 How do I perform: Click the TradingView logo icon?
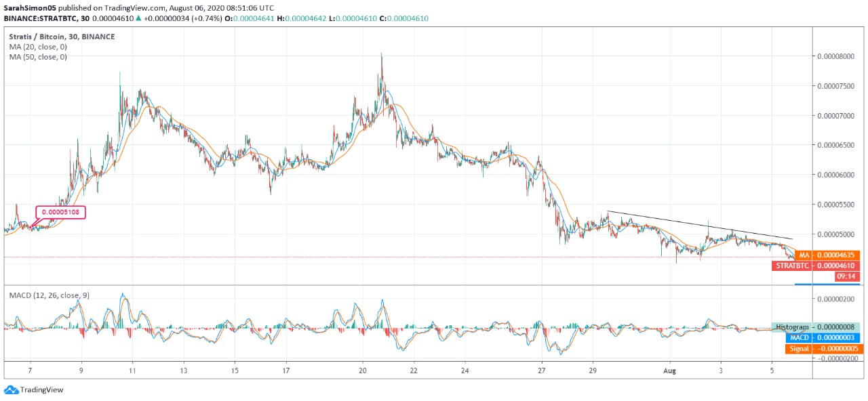pos(11,389)
